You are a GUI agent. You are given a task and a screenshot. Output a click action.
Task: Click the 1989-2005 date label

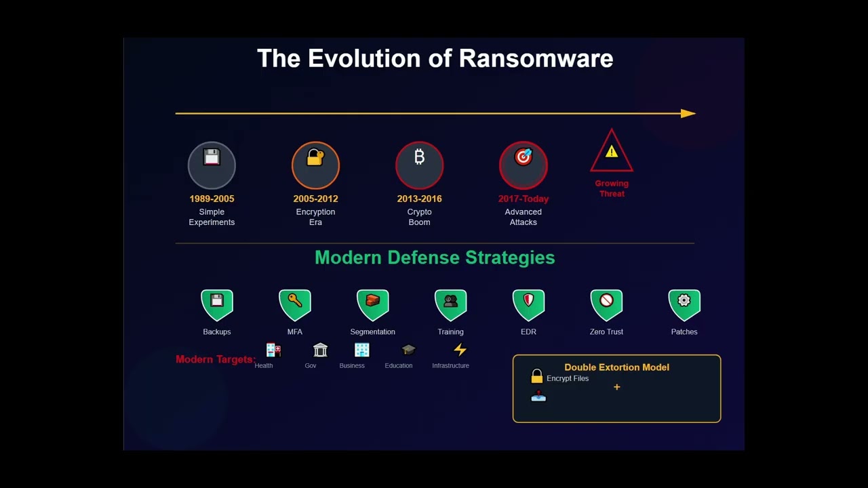click(x=212, y=199)
